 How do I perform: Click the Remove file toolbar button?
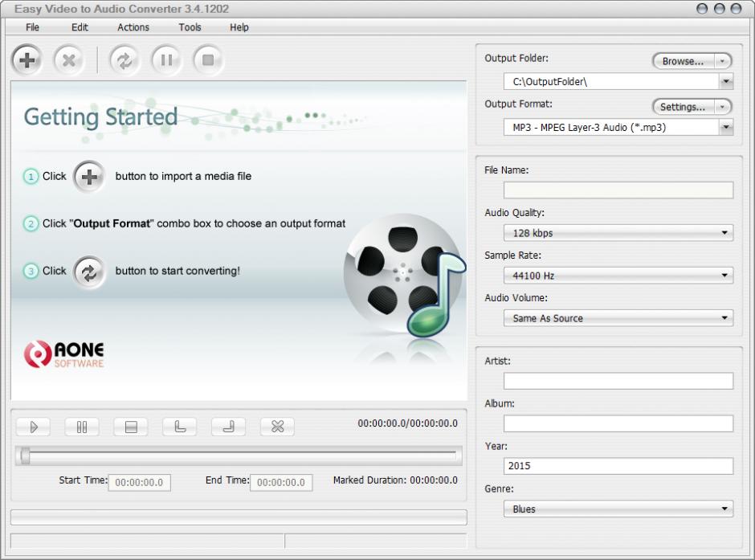pos(69,60)
